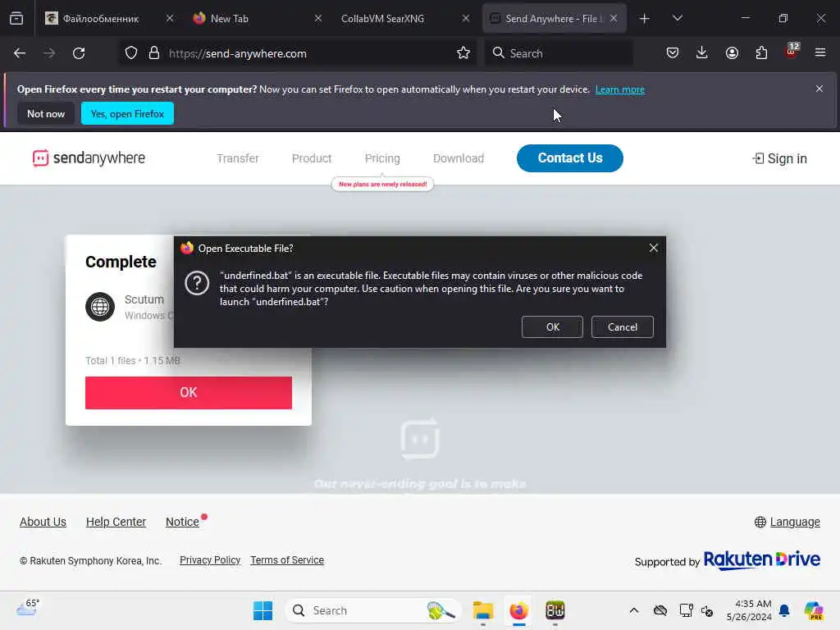
Task: Open the Learn more link
Action: 620,89
